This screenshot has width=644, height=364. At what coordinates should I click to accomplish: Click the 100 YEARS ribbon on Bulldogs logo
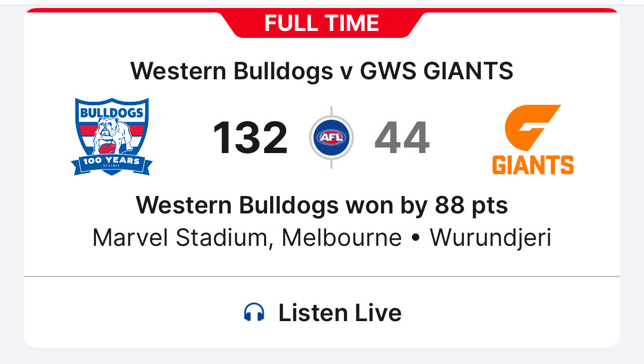pyautogui.click(x=112, y=163)
